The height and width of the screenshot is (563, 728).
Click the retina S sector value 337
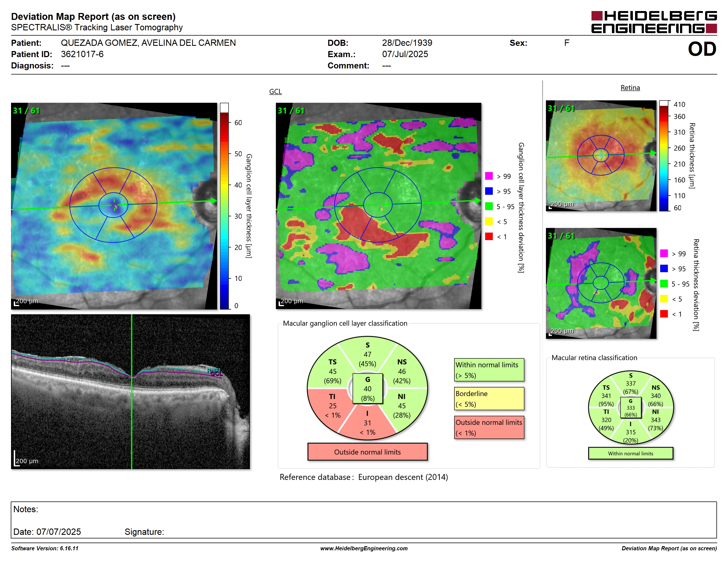[x=631, y=384]
